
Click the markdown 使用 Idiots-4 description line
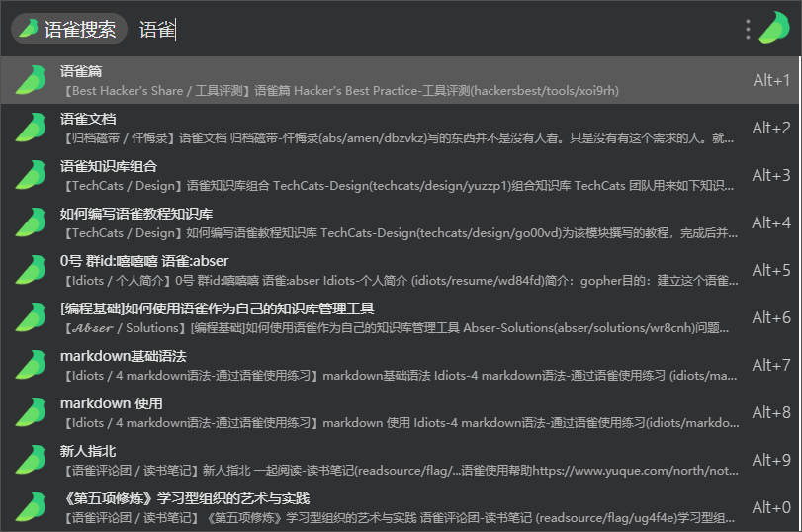coord(401,423)
